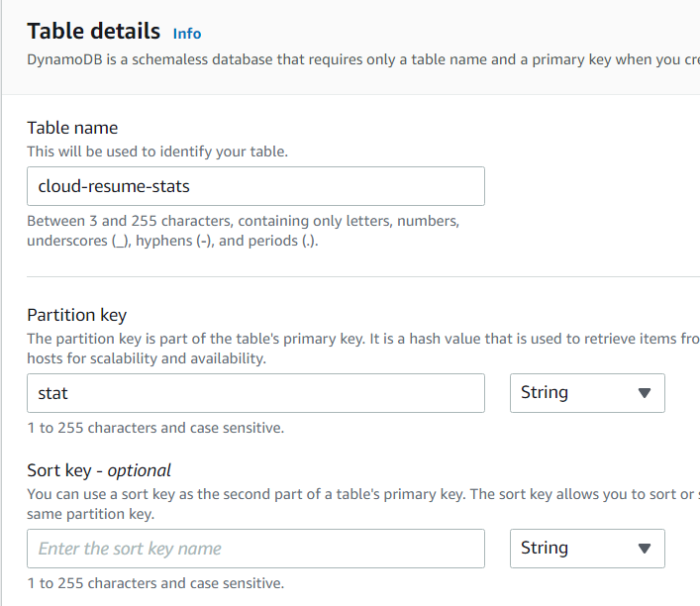Image resolution: width=700 pixels, height=606 pixels.
Task: Click the cloud-resume-stats text in the name field
Action: [114, 186]
